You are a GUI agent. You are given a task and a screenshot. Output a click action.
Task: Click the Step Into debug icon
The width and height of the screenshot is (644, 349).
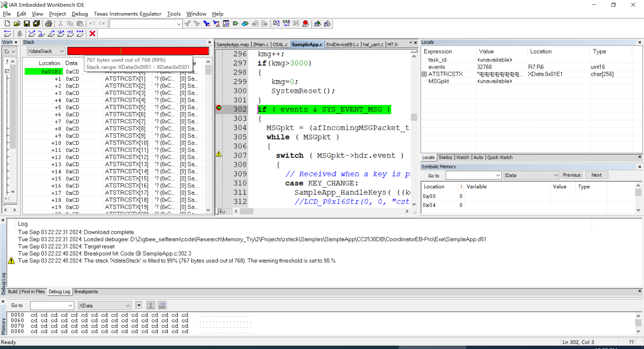pos(41,34)
